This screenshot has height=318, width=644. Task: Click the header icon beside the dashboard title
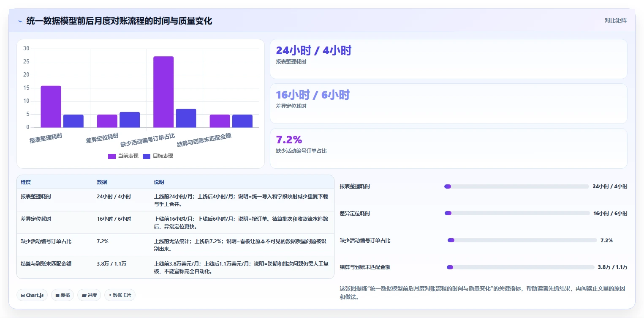click(x=20, y=21)
